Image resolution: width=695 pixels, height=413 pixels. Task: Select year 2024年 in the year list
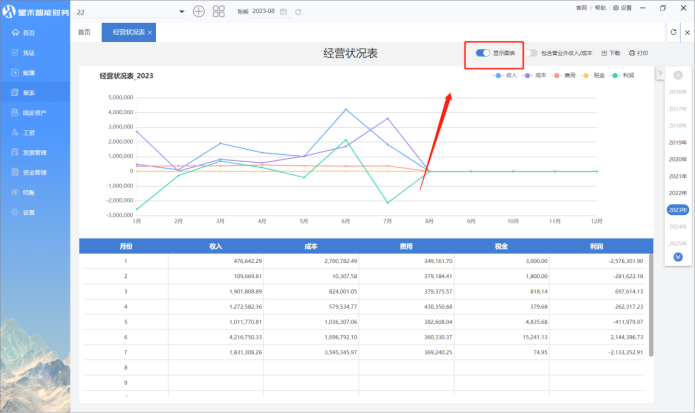pos(678,227)
